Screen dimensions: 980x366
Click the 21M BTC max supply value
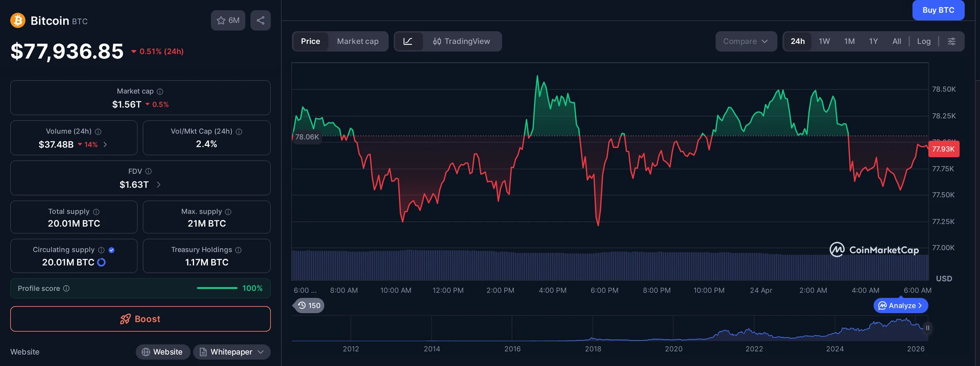207,223
